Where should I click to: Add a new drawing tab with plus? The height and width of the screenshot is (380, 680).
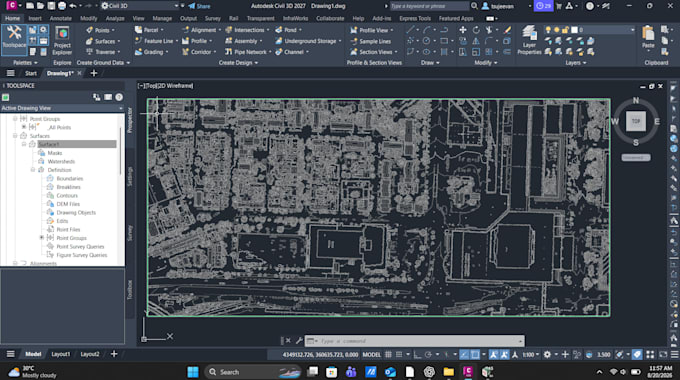coord(94,73)
